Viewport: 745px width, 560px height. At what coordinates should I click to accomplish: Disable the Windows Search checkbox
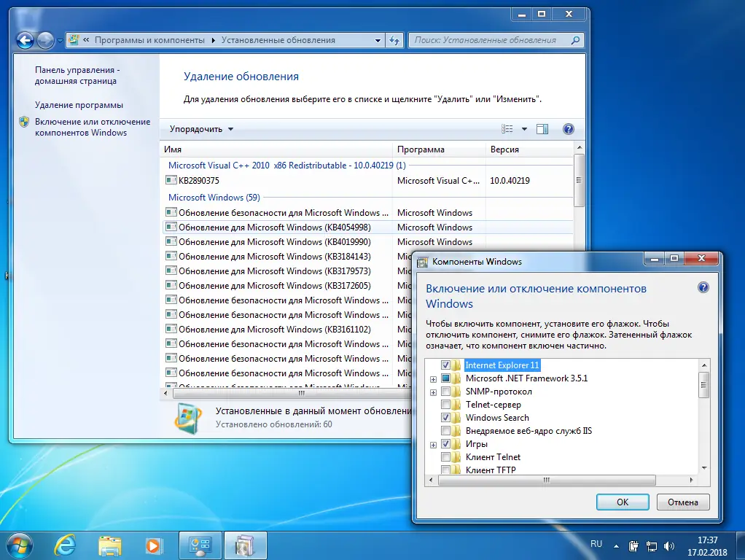pyautogui.click(x=445, y=417)
